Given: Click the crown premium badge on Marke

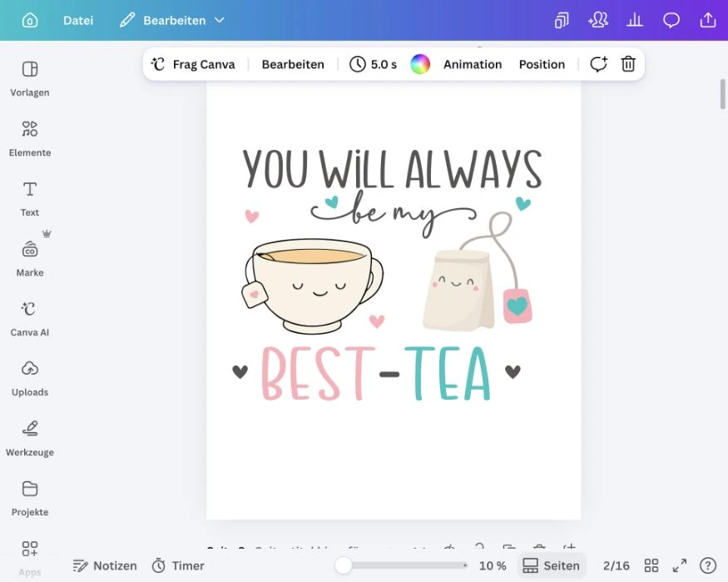Looking at the screenshot, I should pyautogui.click(x=47, y=234).
